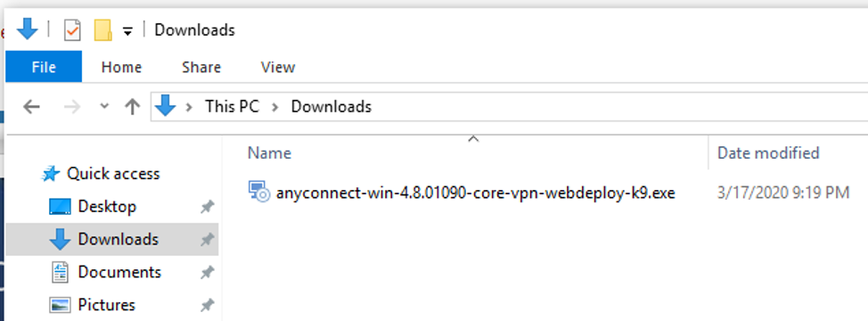
Task: Select anyconnect-win-4.8.01090 installer file
Action: pyautogui.click(x=475, y=193)
